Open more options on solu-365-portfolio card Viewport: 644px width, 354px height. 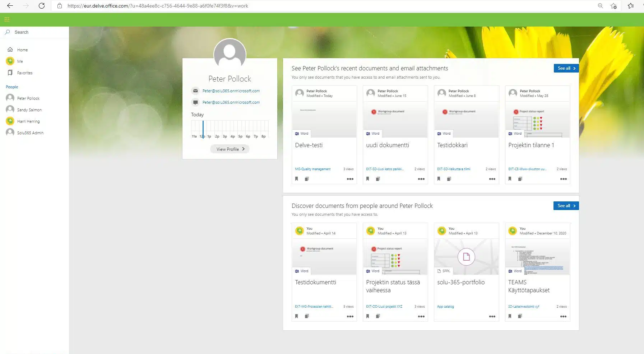(x=492, y=316)
